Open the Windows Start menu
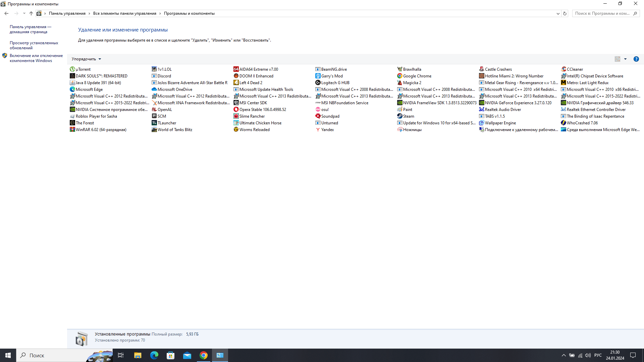 (8, 355)
